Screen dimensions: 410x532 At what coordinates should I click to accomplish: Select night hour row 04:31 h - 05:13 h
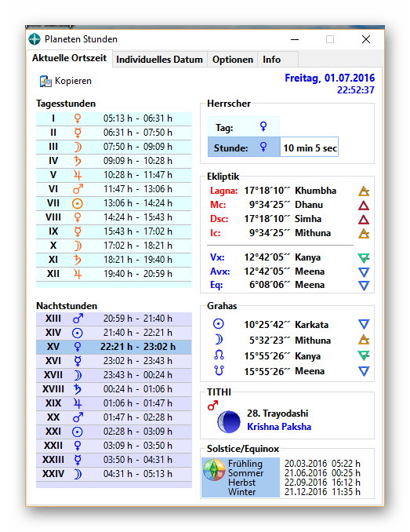tap(114, 474)
